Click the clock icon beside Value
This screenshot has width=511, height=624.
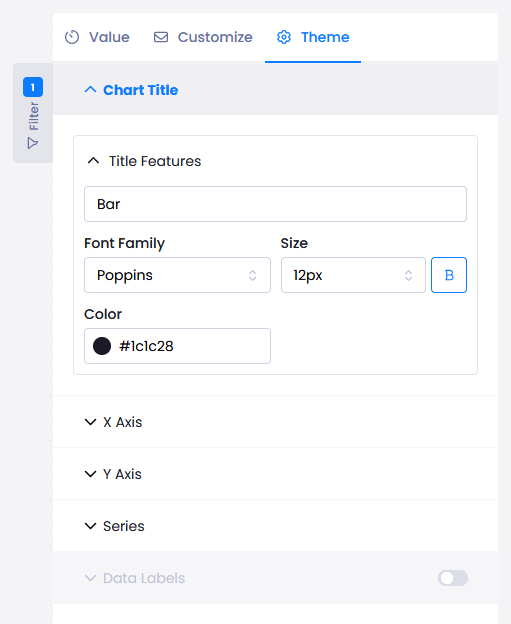[72, 37]
